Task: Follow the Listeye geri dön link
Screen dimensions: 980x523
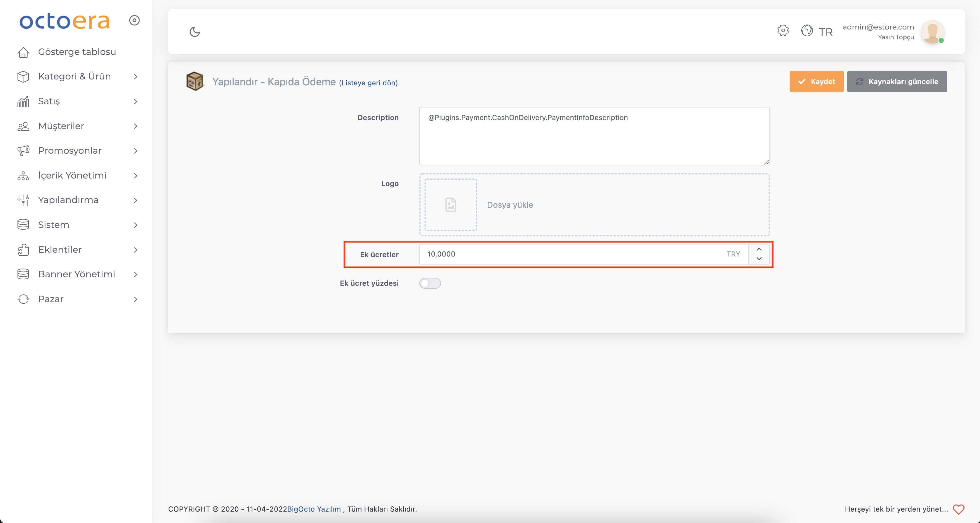Action: click(x=368, y=83)
